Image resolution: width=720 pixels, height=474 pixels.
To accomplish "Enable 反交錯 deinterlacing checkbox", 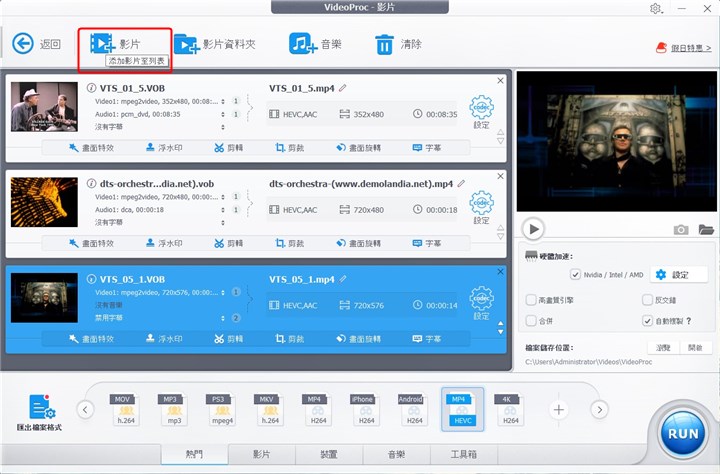I will (647, 300).
